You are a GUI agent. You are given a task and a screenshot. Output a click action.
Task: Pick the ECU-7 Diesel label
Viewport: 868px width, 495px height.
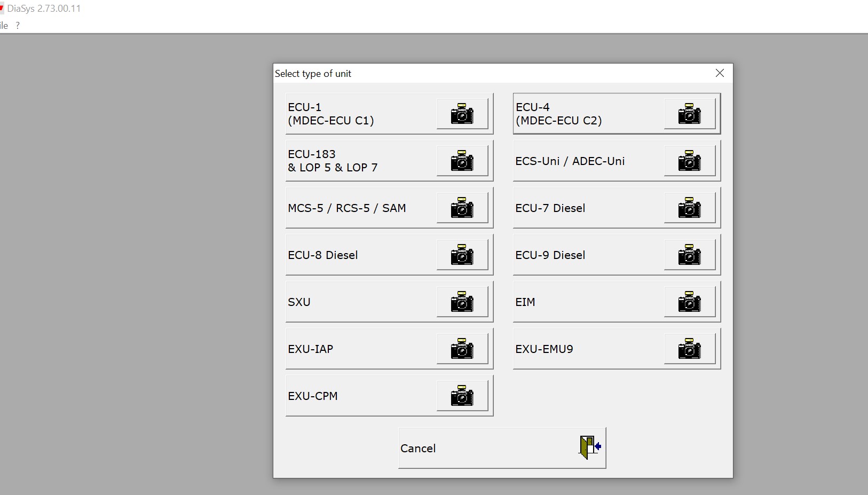click(550, 208)
